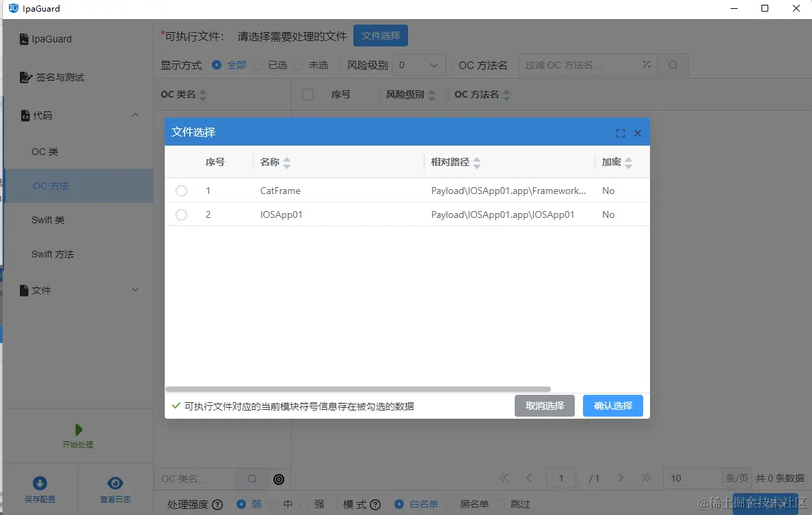This screenshot has height=515, width=812.
Task: Click the dialog horizontal scrollbar
Action: tap(358, 389)
